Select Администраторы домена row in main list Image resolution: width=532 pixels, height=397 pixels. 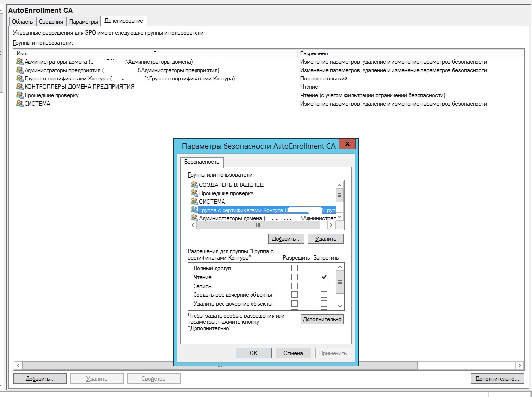(269, 62)
